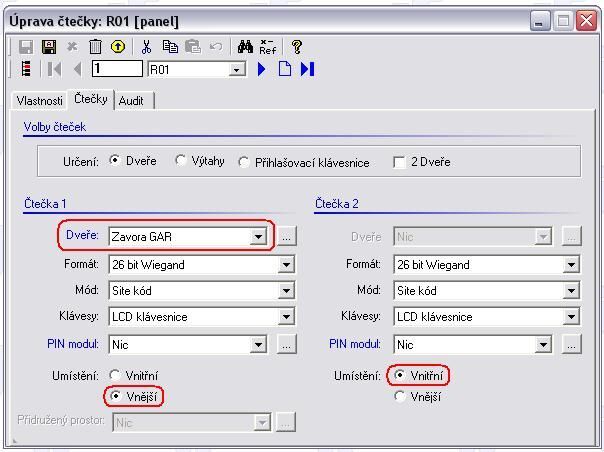Screen dimensions: 604x452
Task: Enable the 2 Dveře checkbox
Action: [399, 162]
